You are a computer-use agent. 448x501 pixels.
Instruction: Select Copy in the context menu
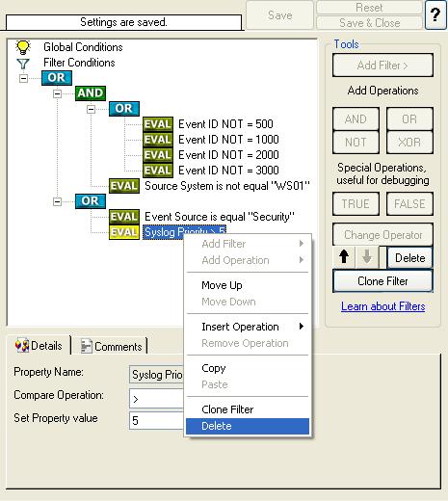[x=248, y=368]
